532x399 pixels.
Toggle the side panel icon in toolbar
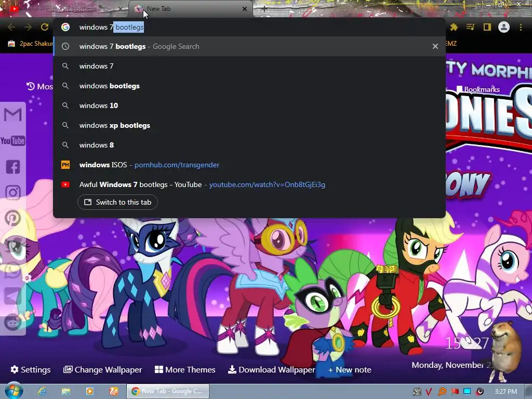tap(487, 27)
